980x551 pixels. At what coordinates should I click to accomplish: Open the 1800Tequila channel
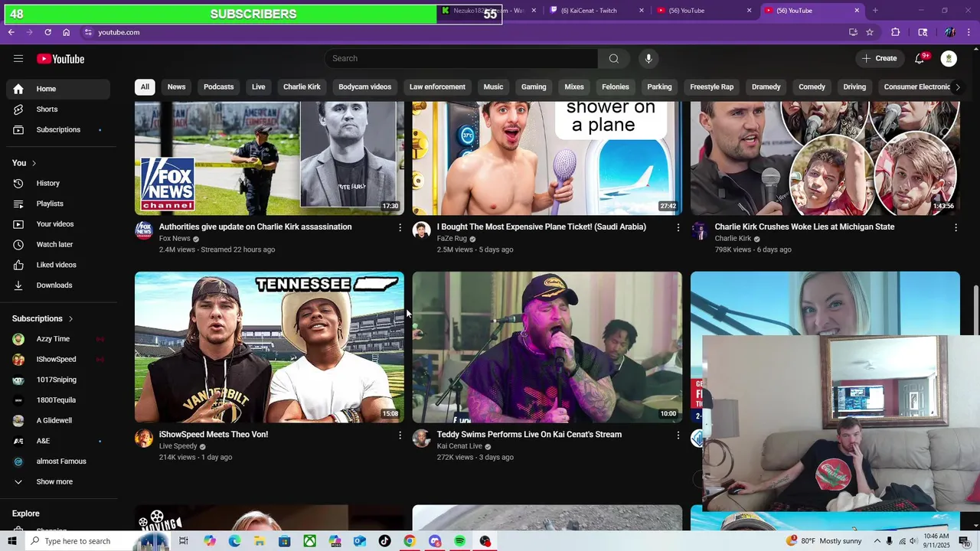coord(58,400)
